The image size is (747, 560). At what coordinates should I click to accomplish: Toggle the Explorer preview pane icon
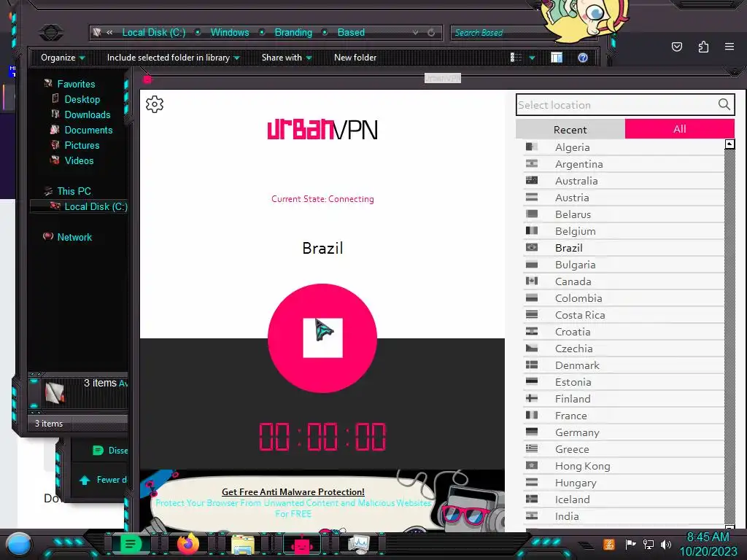click(x=557, y=58)
